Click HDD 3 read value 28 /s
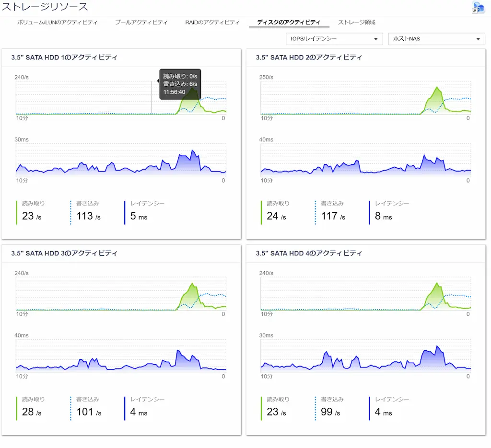Image resolution: width=491 pixels, height=448 pixels. coord(32,412)
